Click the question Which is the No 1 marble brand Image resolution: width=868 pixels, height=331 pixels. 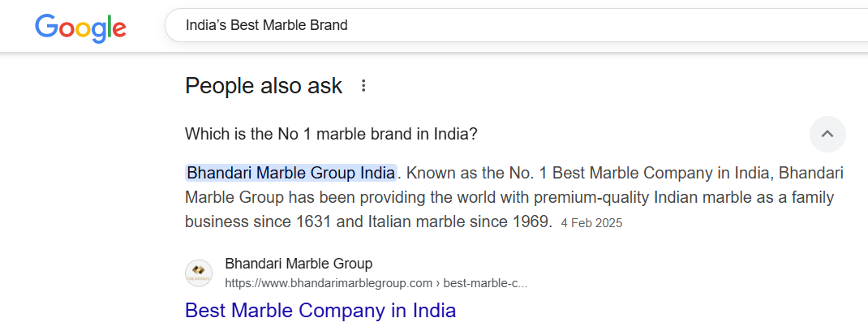pos(331,134)
